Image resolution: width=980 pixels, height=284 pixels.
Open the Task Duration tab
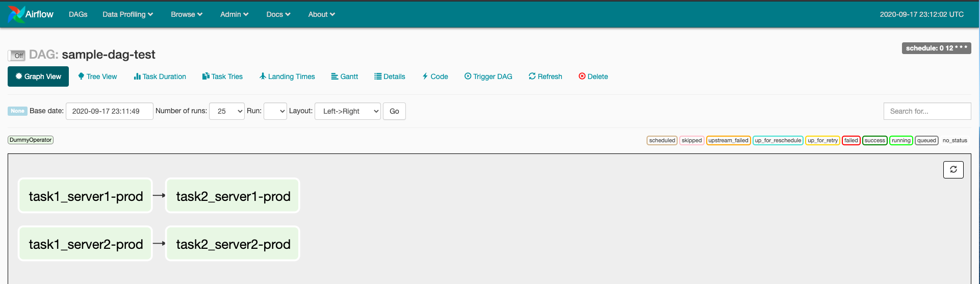click(x=160, y=76)
